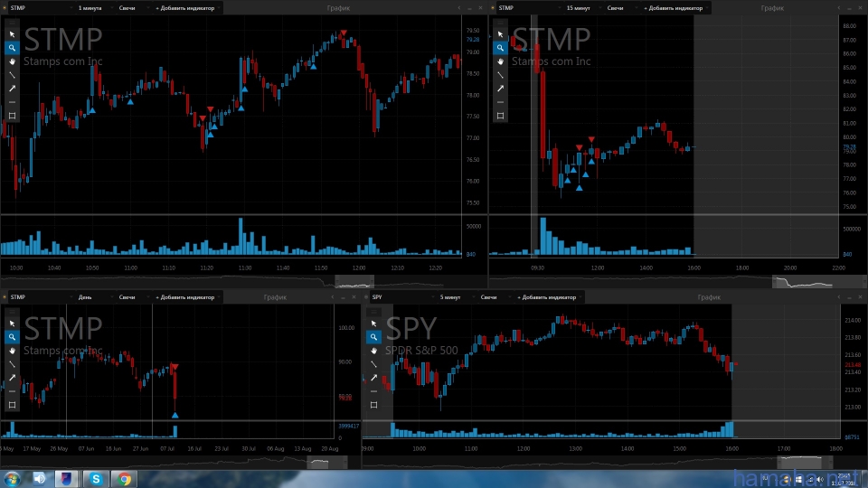The image size is (868, 488).
Task: Choose rectangle tool in SPY chart
Action: [x=373, y=405]
